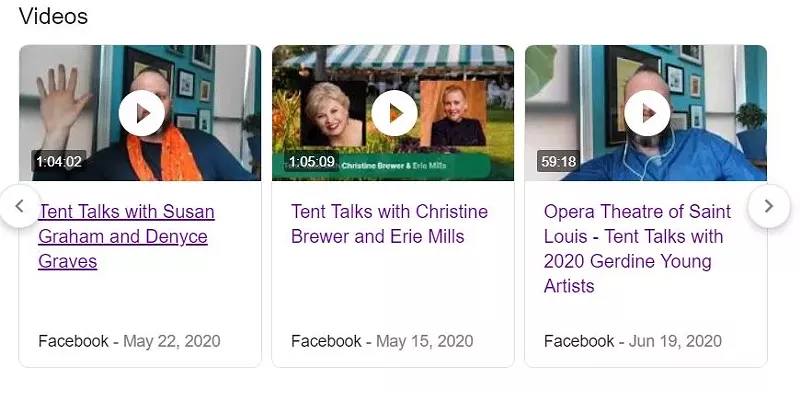Click the woman portrait with orange background
The width and height of the screenshot is (800, 394).
point(454,114)
